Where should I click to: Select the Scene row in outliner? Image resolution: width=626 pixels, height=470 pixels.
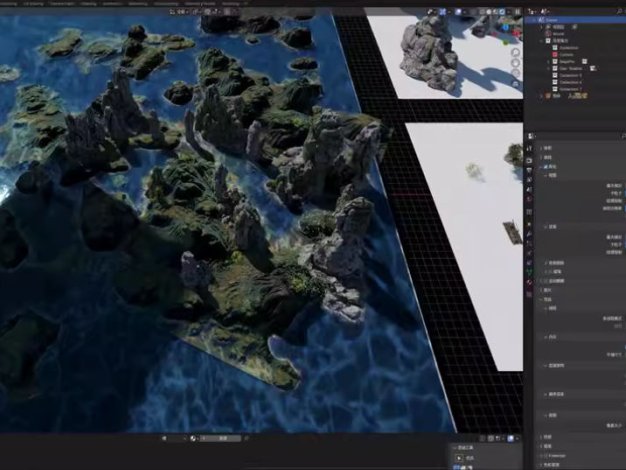(575, 20)
